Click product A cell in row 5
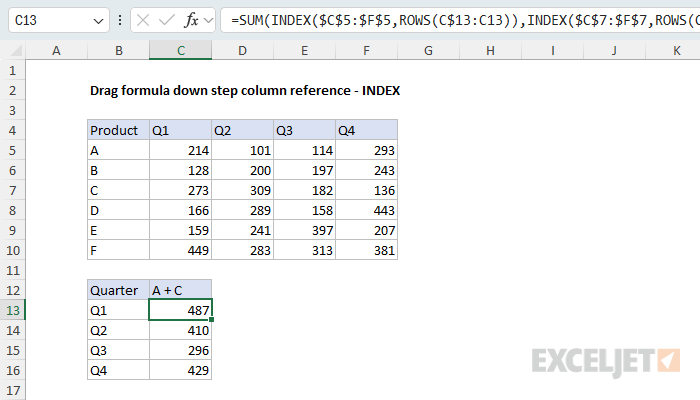The height and width of the screenshot is (400, 700). coord(118,150)
